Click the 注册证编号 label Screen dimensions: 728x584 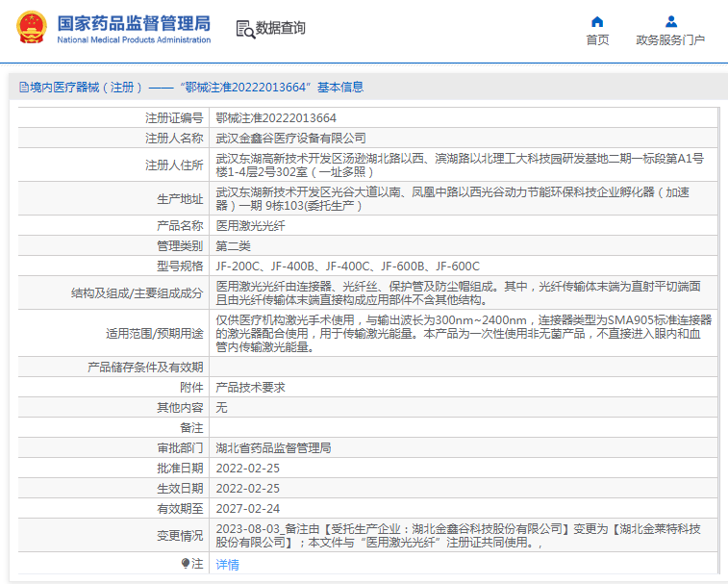point(174,118)
